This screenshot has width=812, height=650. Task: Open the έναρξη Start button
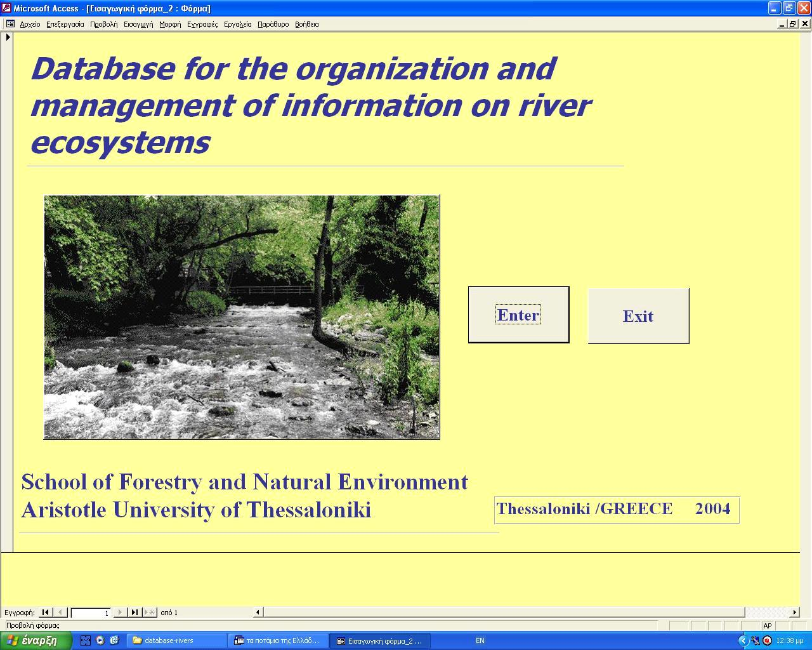[36, 640]
